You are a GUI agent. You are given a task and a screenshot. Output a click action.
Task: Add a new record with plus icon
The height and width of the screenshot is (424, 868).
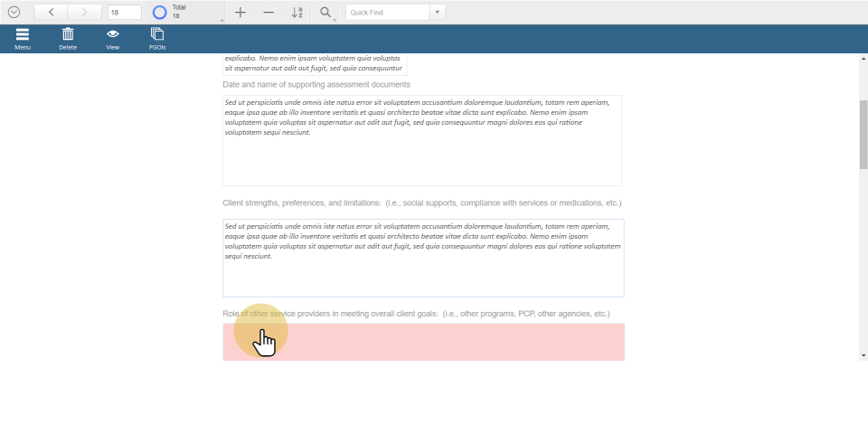tap(240, 13)
